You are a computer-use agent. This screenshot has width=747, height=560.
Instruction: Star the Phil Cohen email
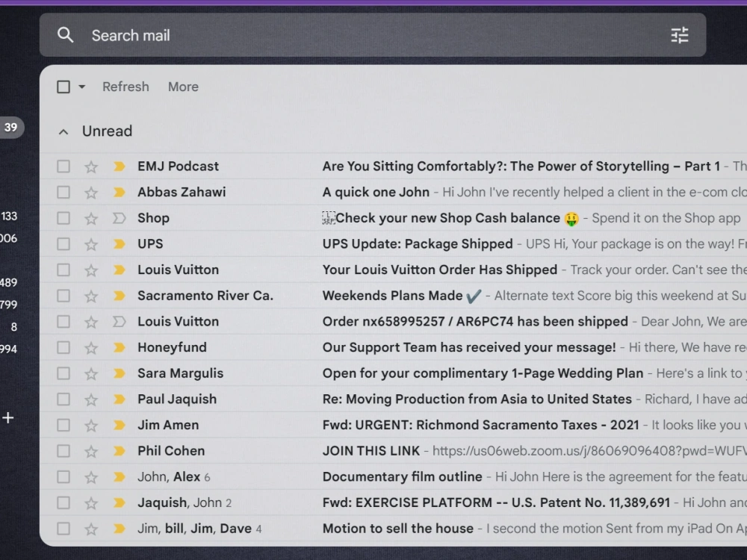click(x=91, y=452)
